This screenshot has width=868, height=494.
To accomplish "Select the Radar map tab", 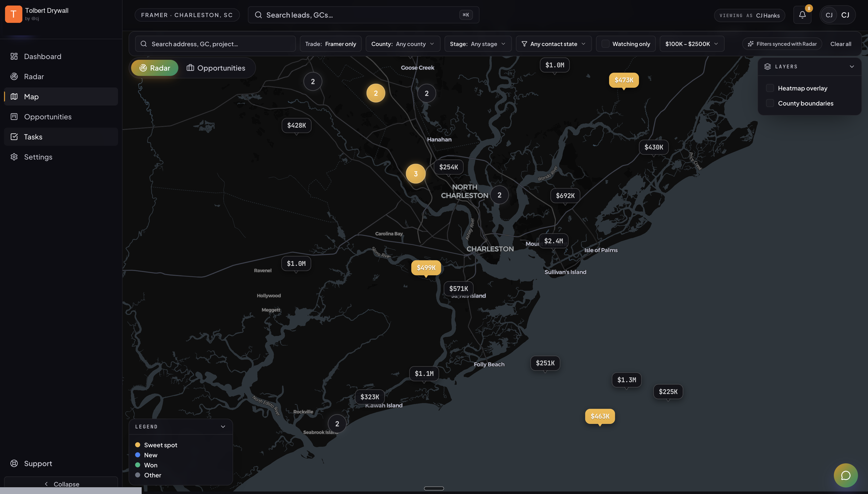I will click(155, 68).
